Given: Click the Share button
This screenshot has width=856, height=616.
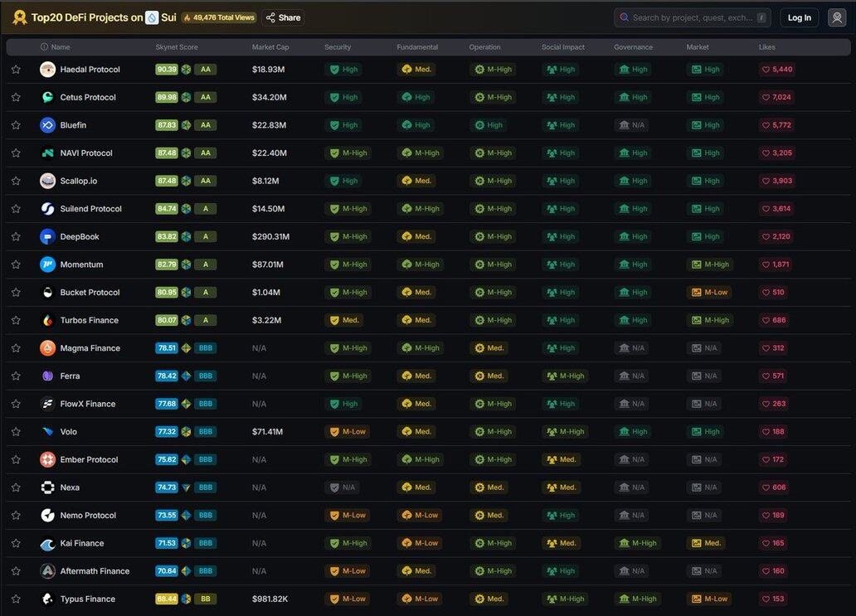Looking at the screenshot, I should coord(283,17).
